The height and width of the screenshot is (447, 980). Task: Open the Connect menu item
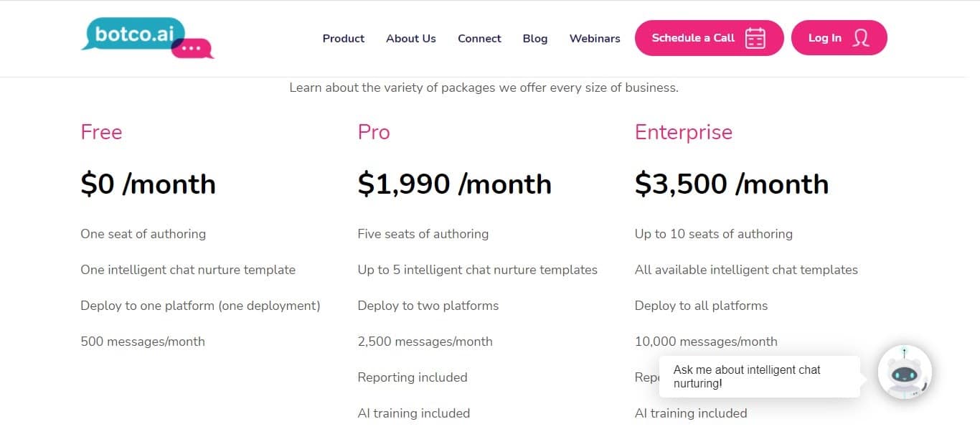[x=479, y=39]
